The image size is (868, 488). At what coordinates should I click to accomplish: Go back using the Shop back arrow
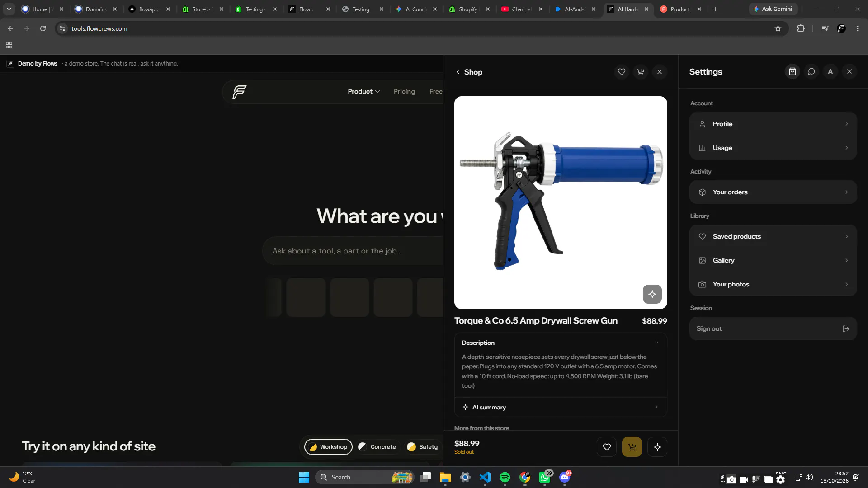458,72
